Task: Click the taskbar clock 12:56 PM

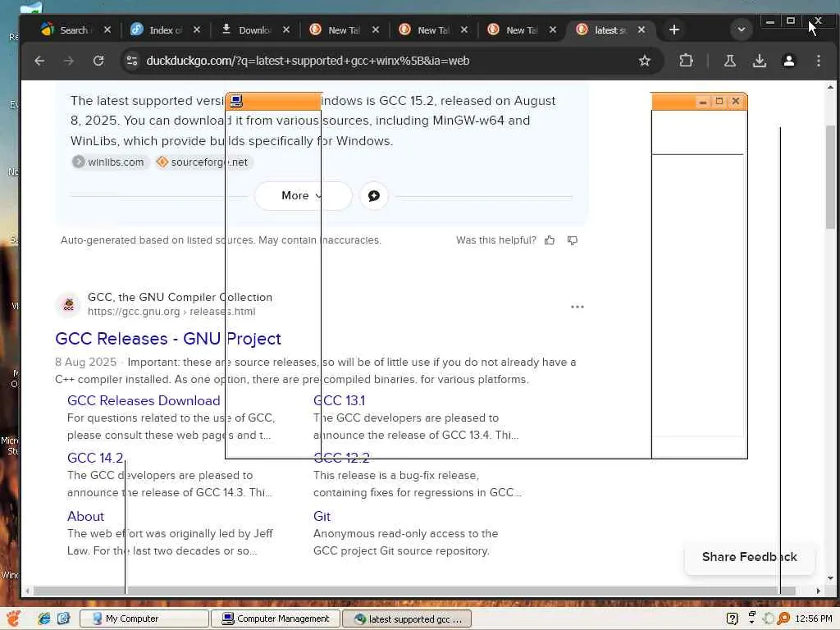Action: (x=813, y=619)
